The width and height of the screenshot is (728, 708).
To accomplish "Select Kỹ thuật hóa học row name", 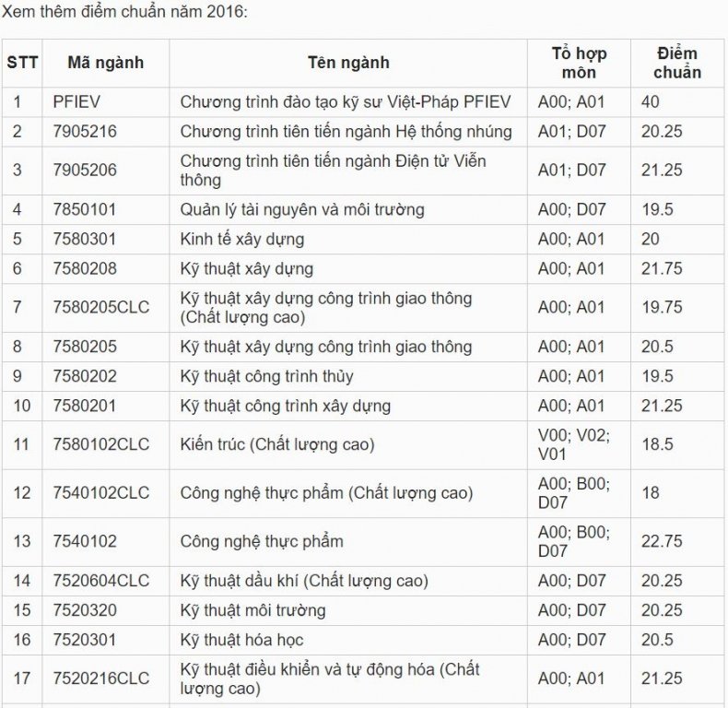I will [241, 640].
